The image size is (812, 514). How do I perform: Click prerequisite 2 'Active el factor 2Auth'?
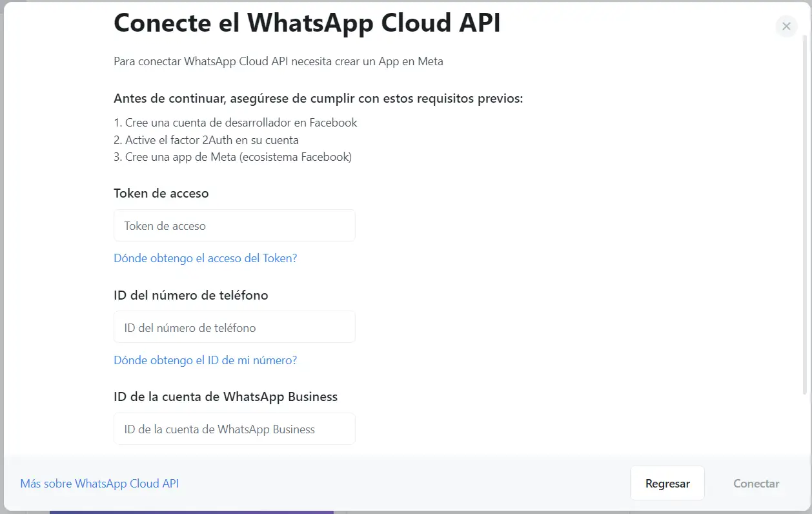[x=207, y=140]
